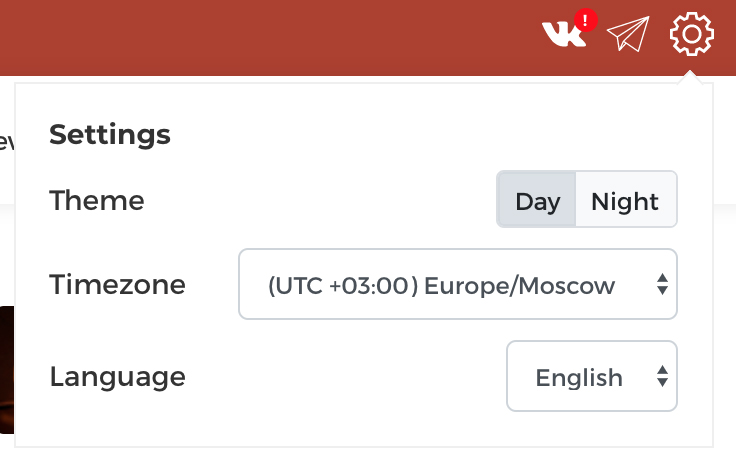736x464 pixels.
Task: Click the red alert badge on VK
Action: (x=587, y=20)
